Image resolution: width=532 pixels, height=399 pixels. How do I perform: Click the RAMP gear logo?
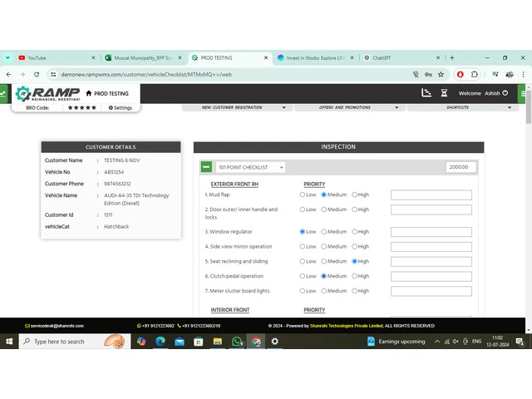click(24, 94)
